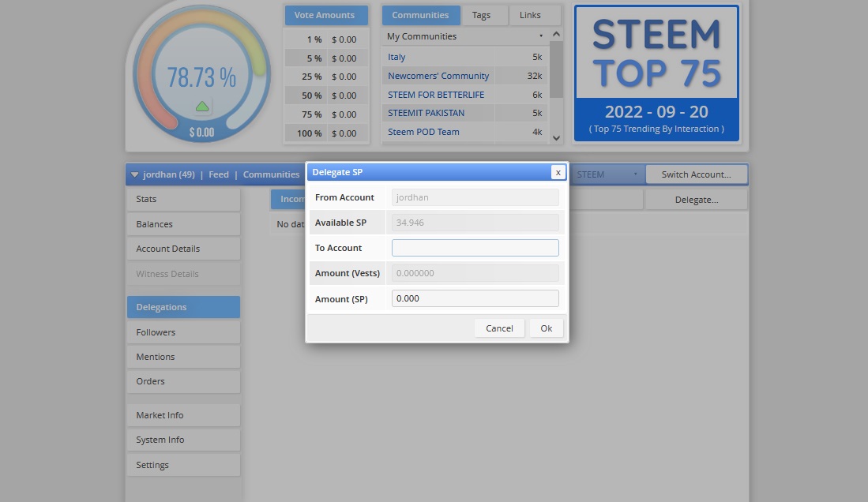Open the STEEMIT PAKISTAN community link
The width and height of the screenshot is (868, 502).
click(426, 113)
